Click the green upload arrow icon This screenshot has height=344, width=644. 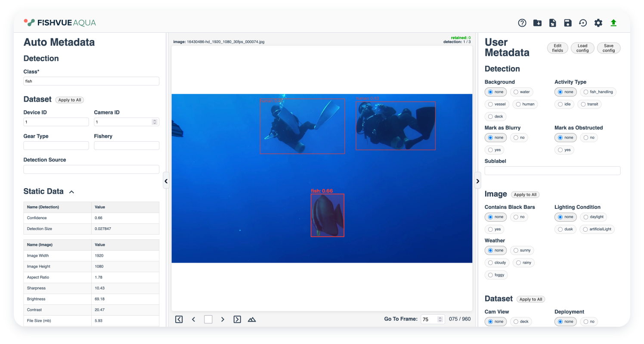point(613,23)
